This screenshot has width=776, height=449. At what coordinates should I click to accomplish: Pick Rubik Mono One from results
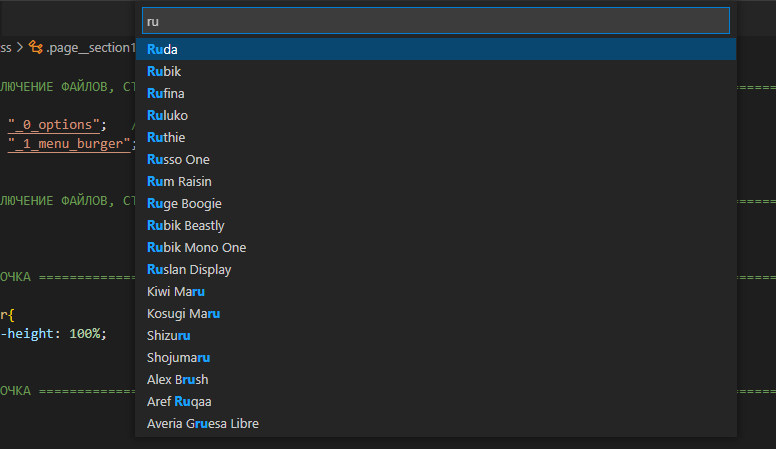[x=436, y=248]
